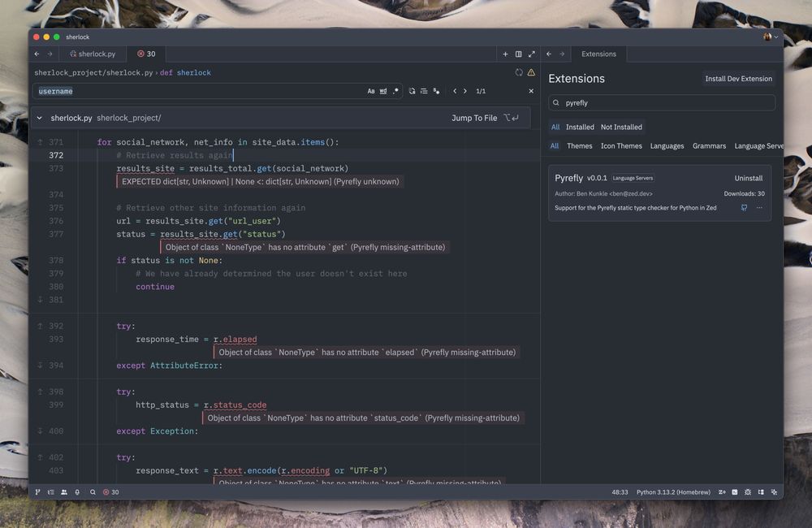Go to next search match

pyautogui.click(x=465, y=91)
